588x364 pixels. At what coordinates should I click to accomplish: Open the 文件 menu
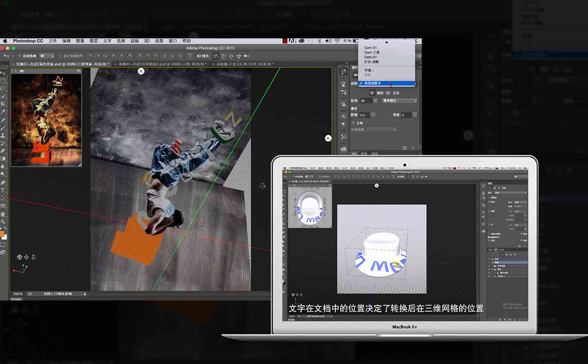click(x=52, y=41)
